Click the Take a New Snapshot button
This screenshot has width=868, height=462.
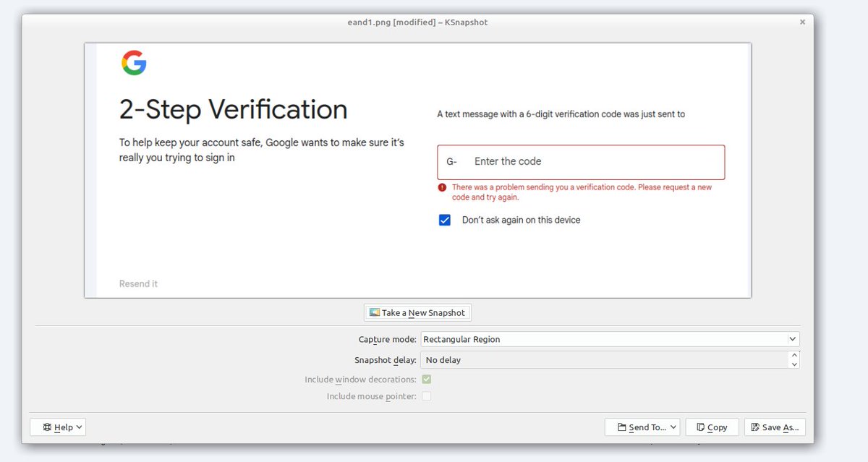point(417,312)
